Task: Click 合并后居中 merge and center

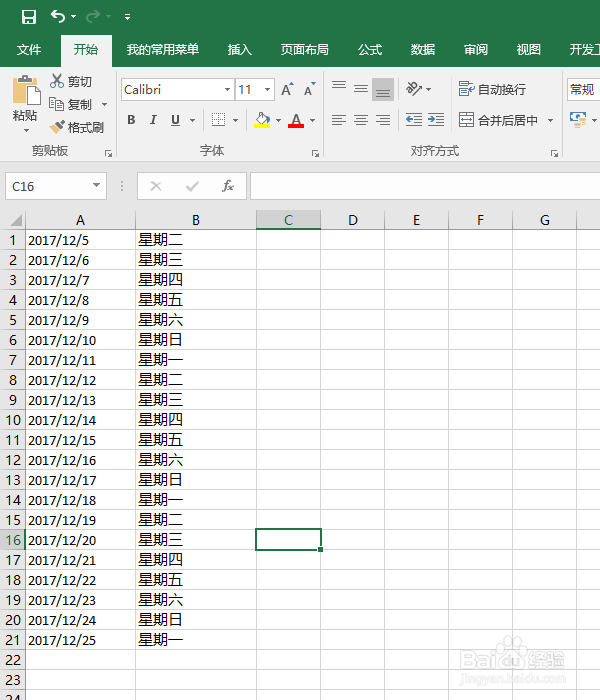Action: point(498,120)
